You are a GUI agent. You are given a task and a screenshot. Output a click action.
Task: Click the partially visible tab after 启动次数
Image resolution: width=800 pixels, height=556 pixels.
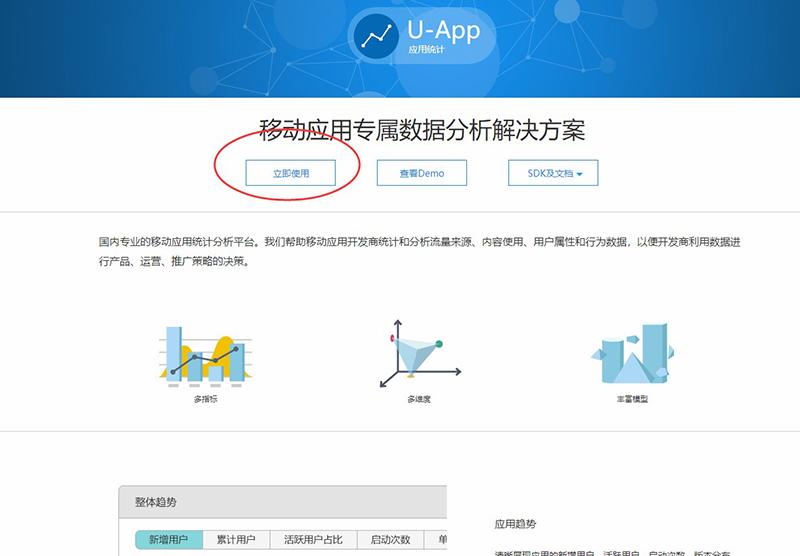pos(436,540)
